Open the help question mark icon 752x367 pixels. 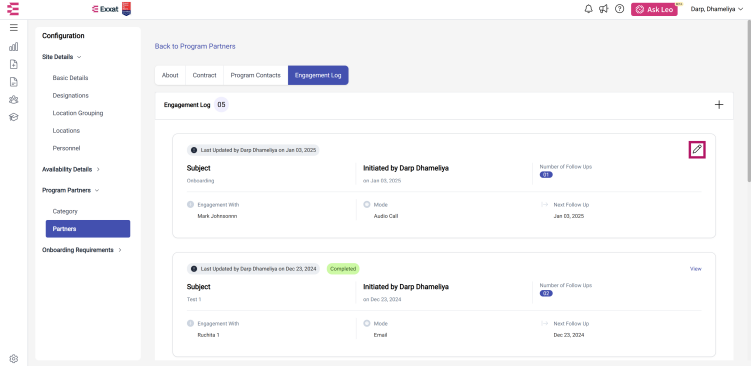point(619,9)
